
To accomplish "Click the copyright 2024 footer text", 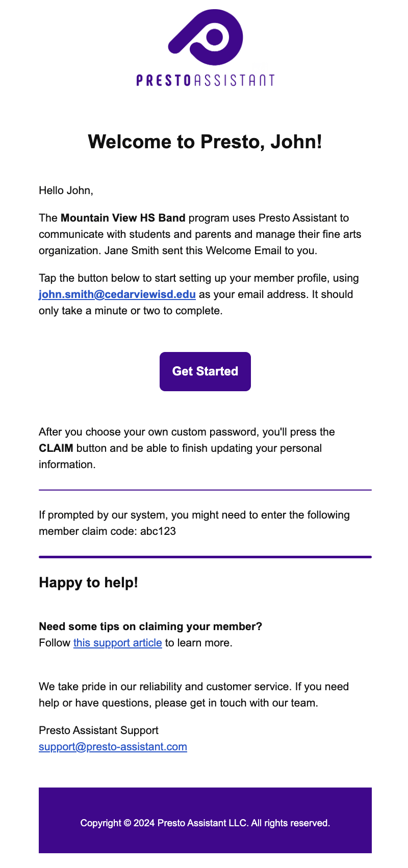I will 205,823.
